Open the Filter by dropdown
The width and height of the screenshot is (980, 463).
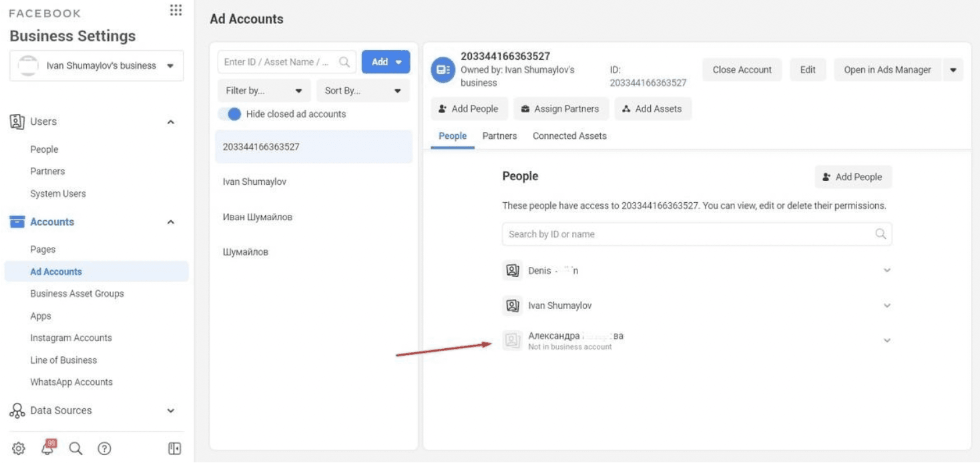click(x=264, y=91)
